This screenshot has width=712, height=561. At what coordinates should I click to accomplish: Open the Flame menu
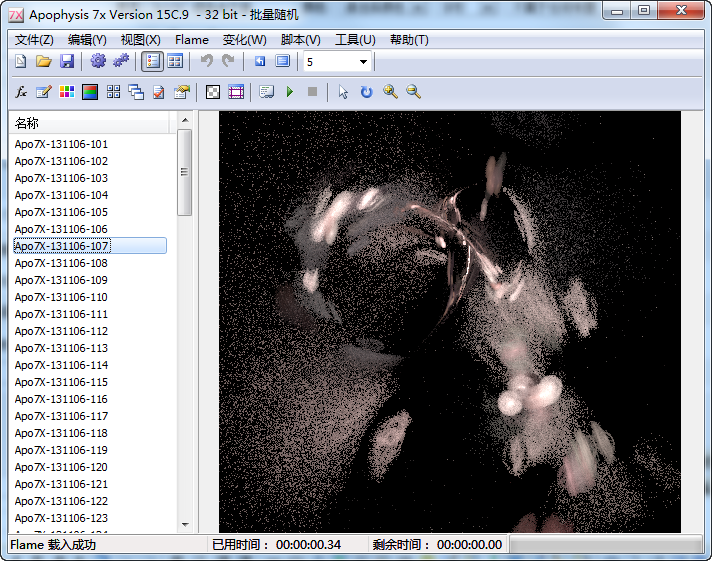192,40
